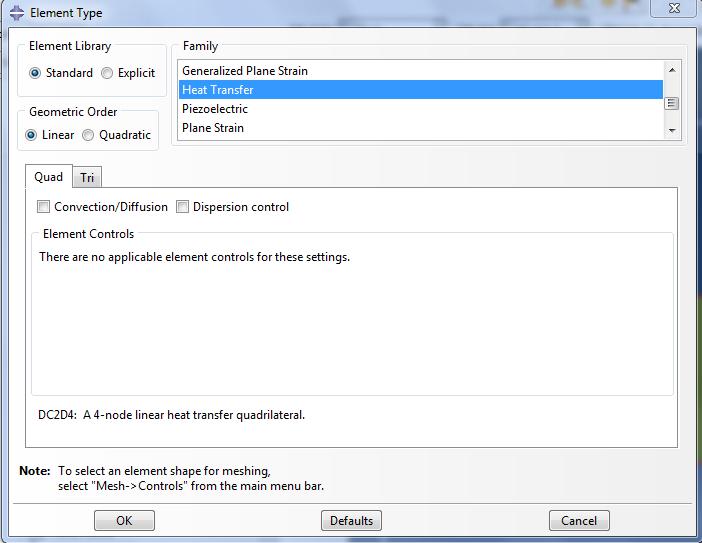
Task: Click the Family list scroll up arrow
Action: (672, 70)
